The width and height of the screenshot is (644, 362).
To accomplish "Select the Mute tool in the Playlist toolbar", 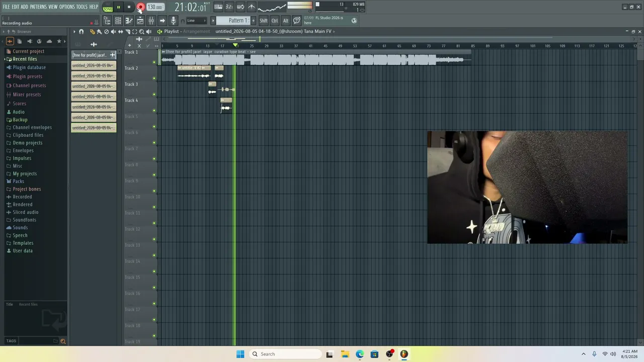I will pyautogui.click(x=113, y=32).
